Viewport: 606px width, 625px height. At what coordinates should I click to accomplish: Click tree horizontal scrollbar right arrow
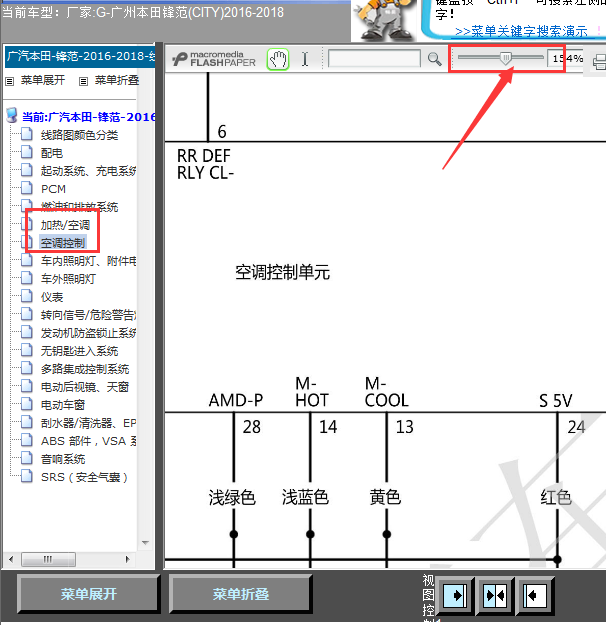(x=127, y=559)
